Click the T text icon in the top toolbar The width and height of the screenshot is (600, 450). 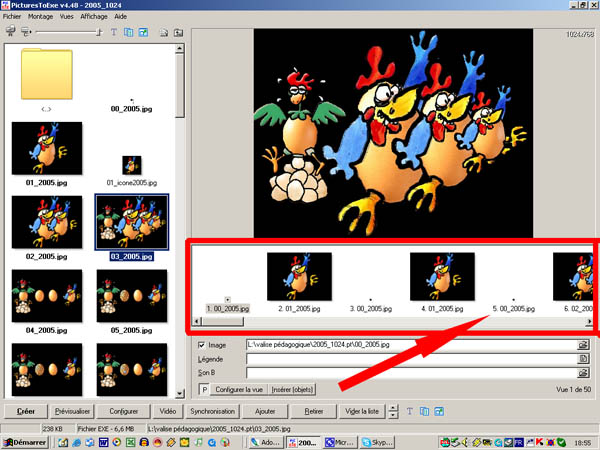point(114,32)
